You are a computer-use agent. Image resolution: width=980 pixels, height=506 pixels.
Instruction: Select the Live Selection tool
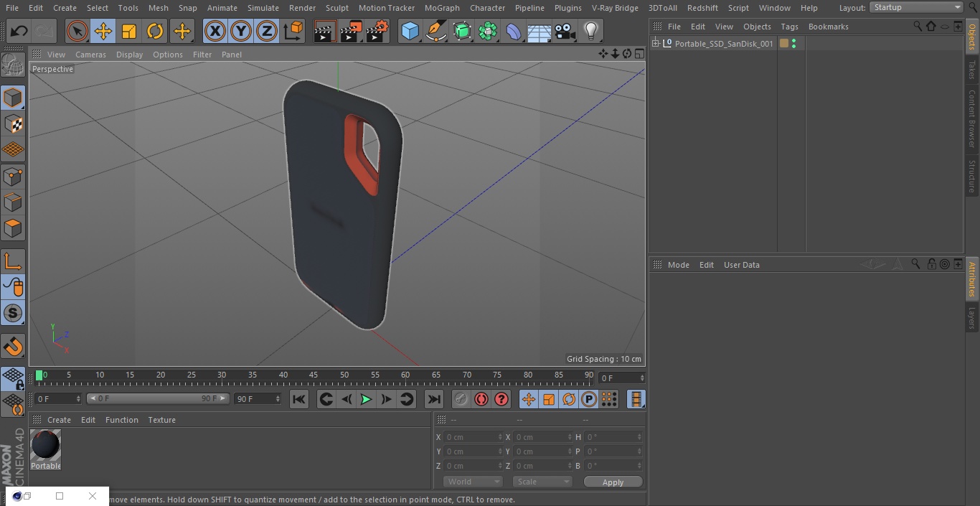pyautogui.click(x=77, y=32)
